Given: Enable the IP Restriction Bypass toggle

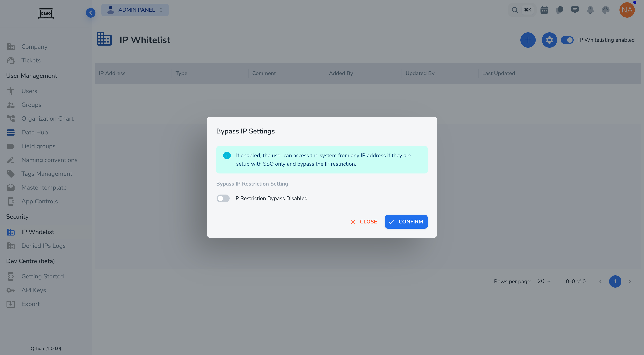Looking at the screenshot, I should point(223,198).
